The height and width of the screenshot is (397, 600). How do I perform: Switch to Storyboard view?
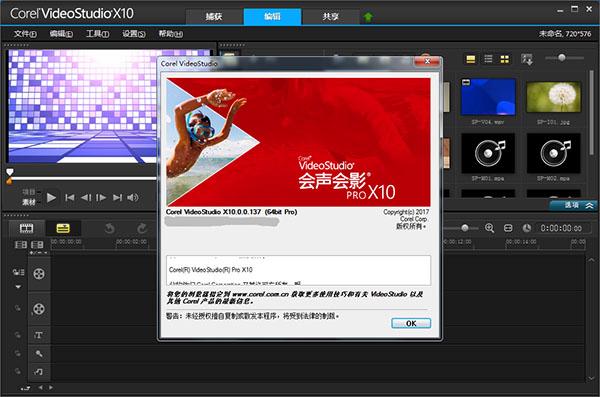(x=26, y=229)
